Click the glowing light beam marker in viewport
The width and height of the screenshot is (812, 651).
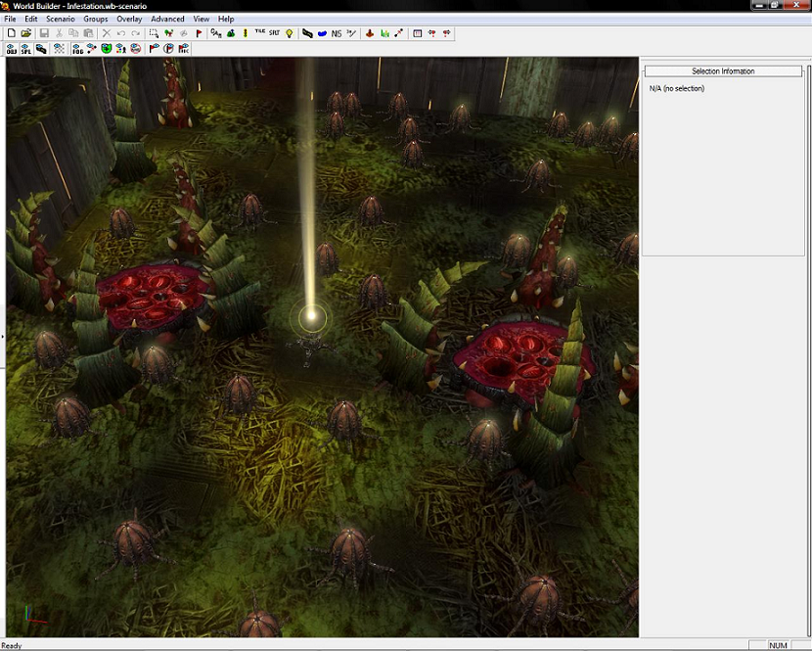click(311, 316)
